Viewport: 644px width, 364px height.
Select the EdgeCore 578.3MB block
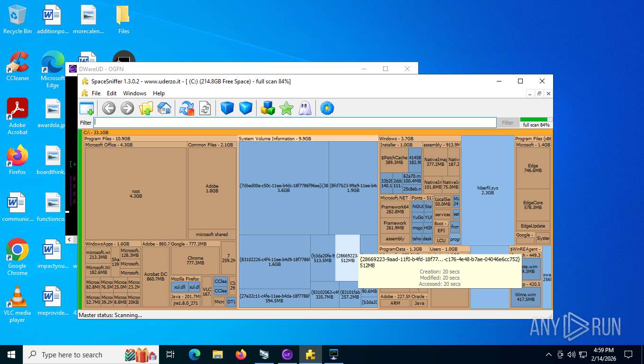click(533, 205)
